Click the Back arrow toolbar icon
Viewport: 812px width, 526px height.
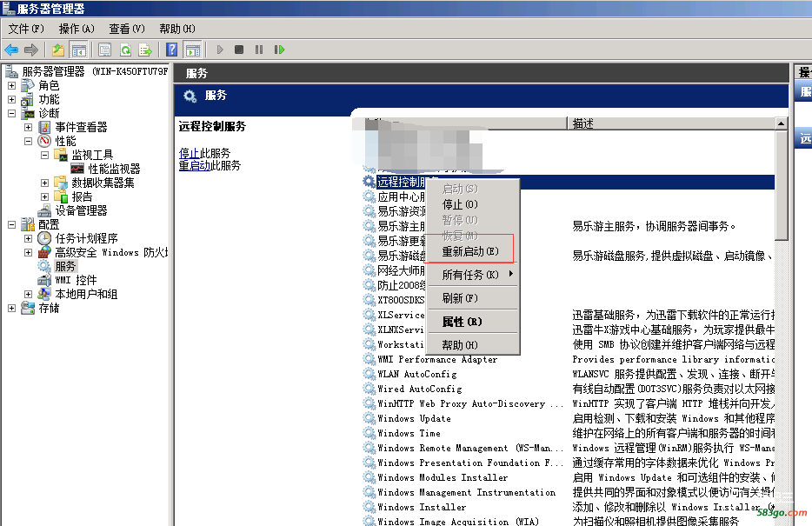pos(11,50)
